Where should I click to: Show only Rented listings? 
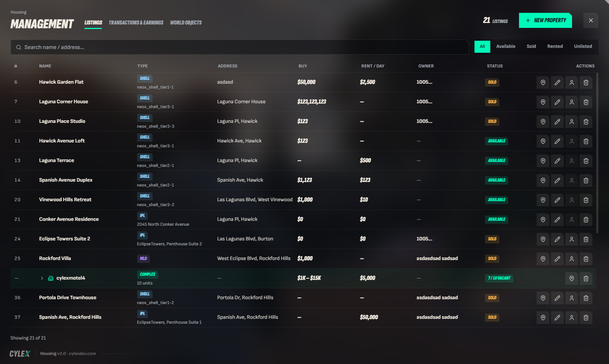point(555,46)
